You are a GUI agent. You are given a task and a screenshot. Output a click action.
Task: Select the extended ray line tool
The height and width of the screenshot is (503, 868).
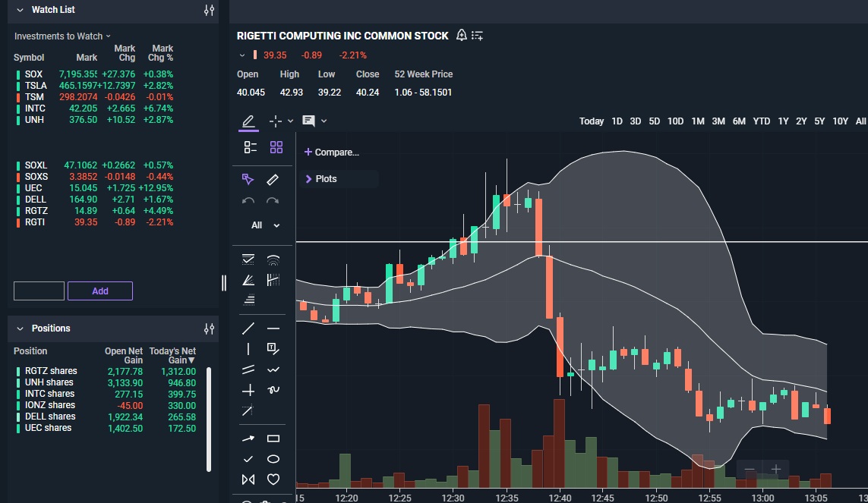[248, 410]
